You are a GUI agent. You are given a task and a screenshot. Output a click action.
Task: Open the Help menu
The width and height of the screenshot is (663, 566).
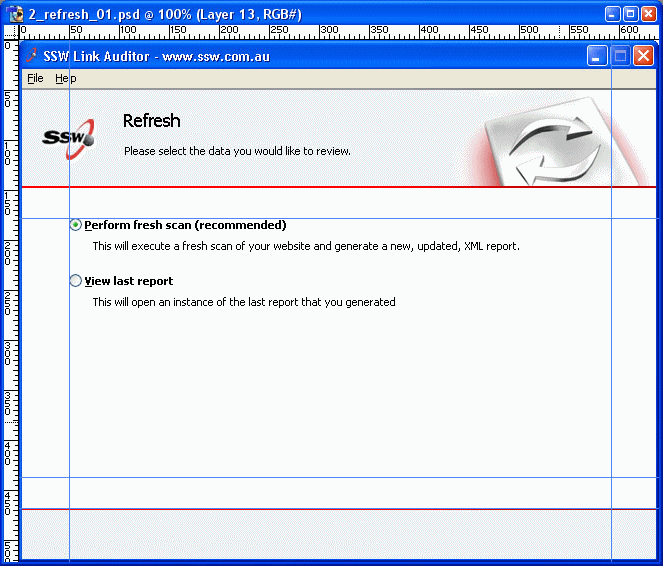pos(65,78)
